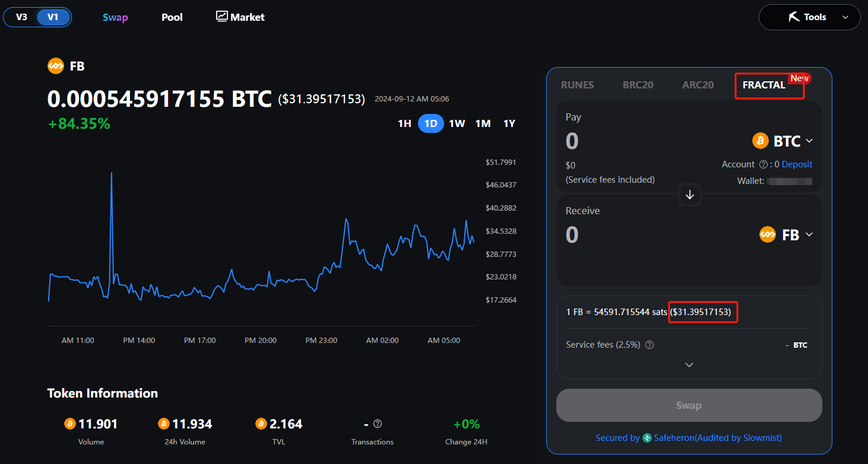
Task: Select the 1W chart timeframe
Action: click(x=457, y=123)
